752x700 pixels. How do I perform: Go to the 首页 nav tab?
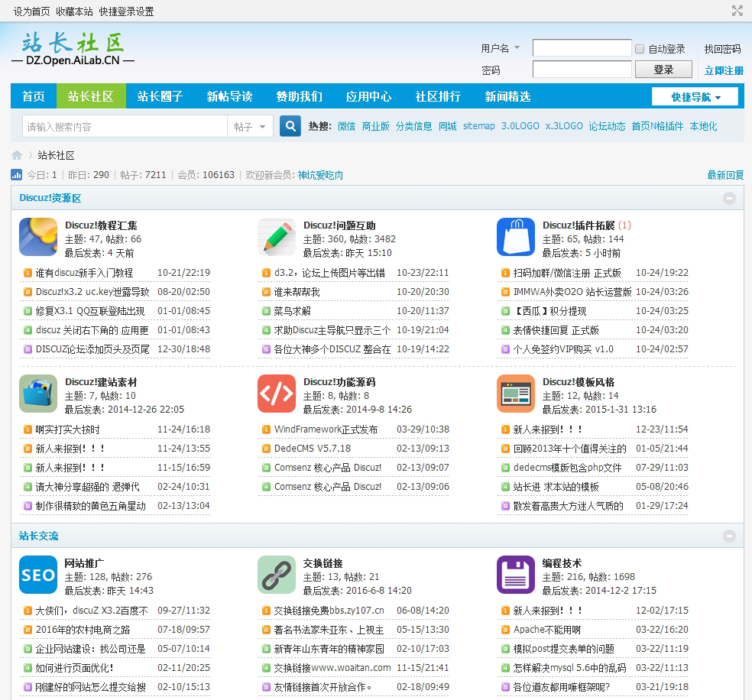point(34,96)
